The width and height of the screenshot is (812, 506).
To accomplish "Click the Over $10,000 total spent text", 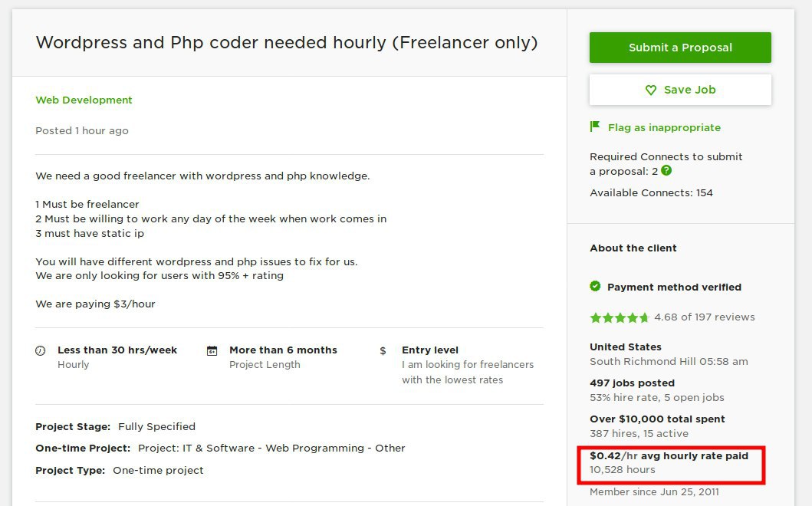I will point(657,419).
